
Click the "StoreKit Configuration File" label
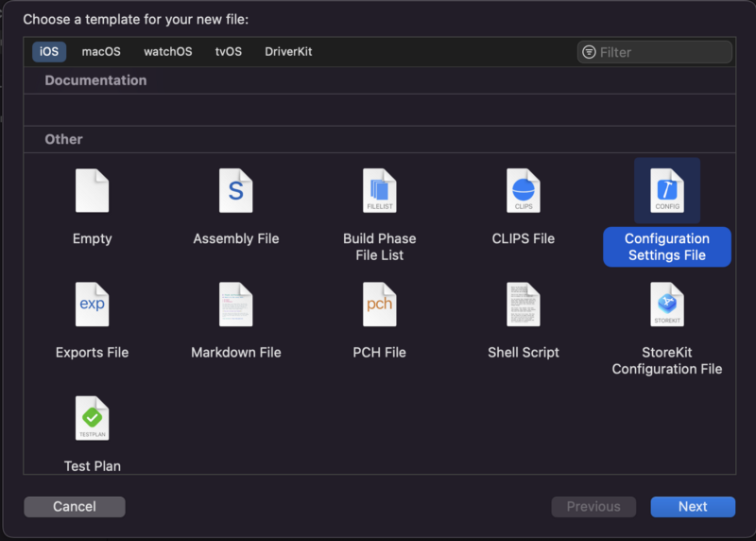coord(667,361)
